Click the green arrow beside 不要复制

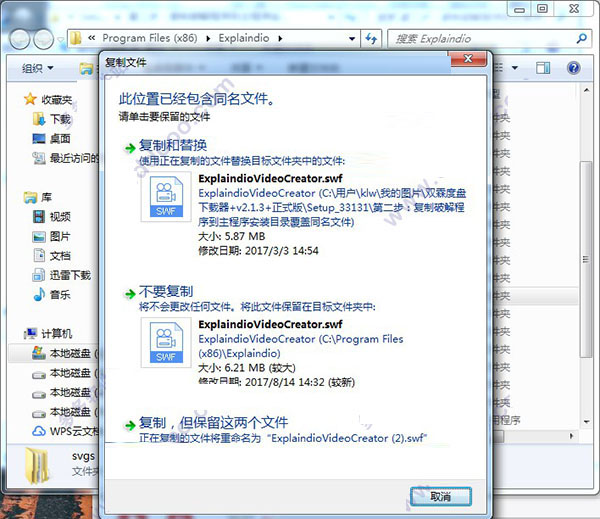coord(130,294)
